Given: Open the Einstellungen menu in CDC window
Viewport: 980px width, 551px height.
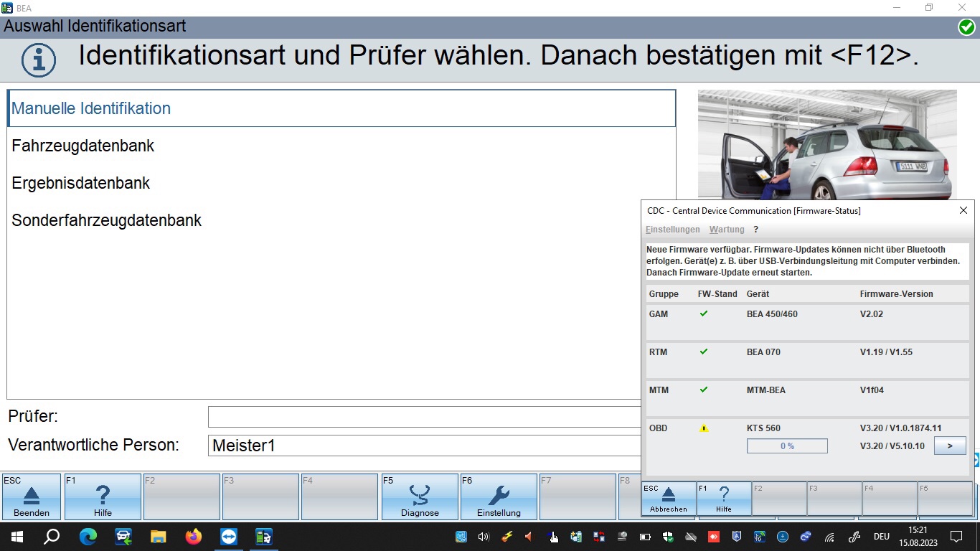Looking at the screenshot, I should click(x=673, y=230).
